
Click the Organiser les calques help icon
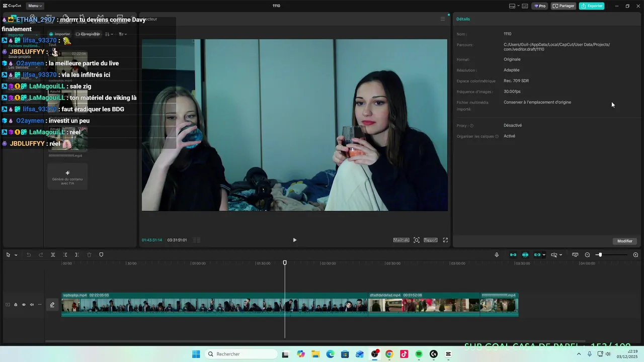point(497,136)
